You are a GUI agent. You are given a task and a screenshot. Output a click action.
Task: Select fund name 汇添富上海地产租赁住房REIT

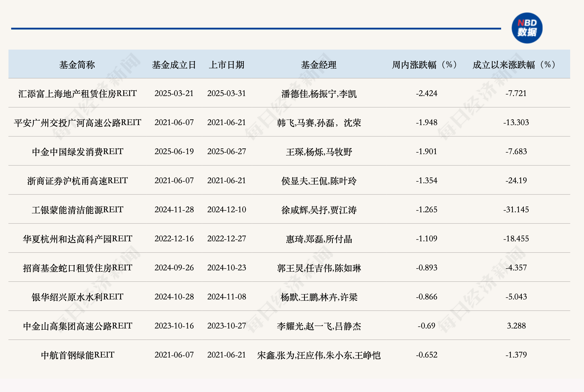tap(78, 93)
